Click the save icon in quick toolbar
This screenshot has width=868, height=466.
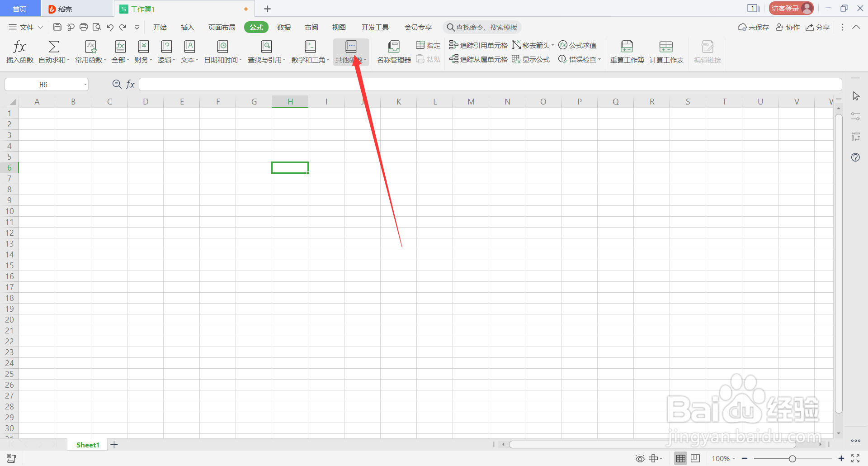pyautogui.click(x=57, y=27)
